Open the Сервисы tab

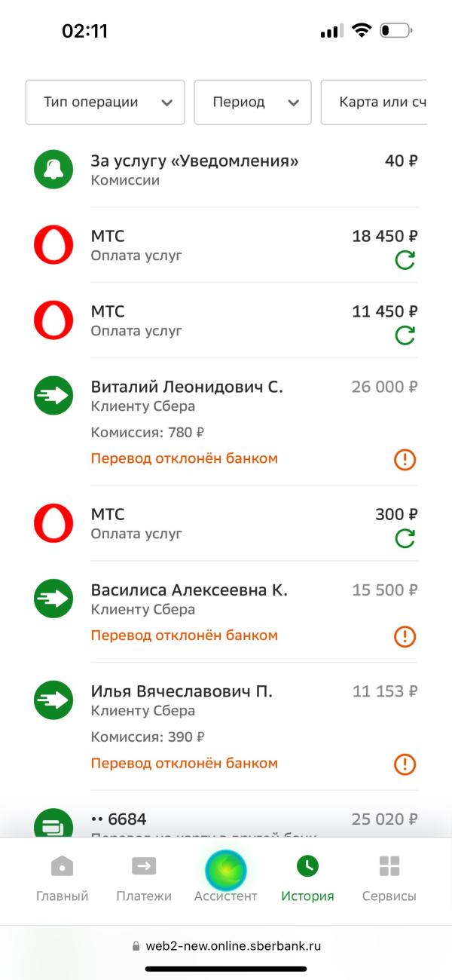[389, 878]
